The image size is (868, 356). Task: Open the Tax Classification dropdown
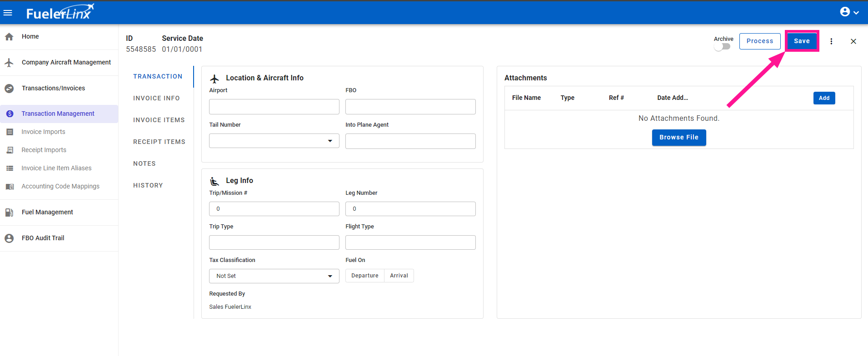274,276
